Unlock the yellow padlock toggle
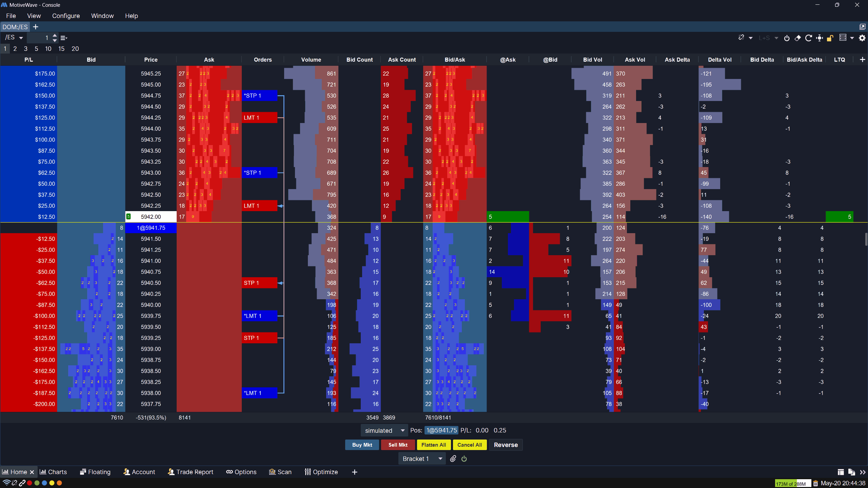 [830, 38]
